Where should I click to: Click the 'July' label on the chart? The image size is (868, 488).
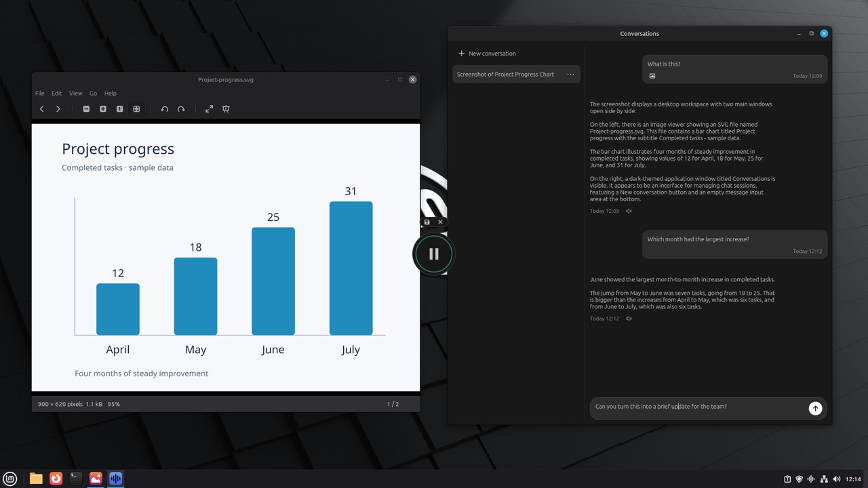tap(351, 350)
